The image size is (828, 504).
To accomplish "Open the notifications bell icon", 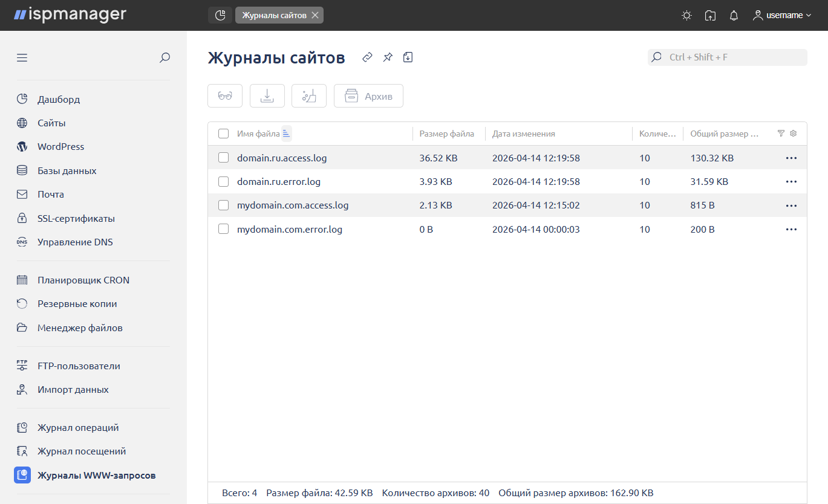I will tap(734, 16).
